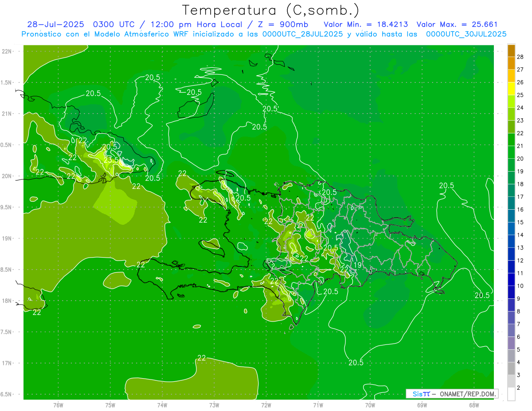Image resolution: width=532 pixels, height=411 pixels.
Task: Click the white swatch below the 2 label
Action: click(511, 394)
